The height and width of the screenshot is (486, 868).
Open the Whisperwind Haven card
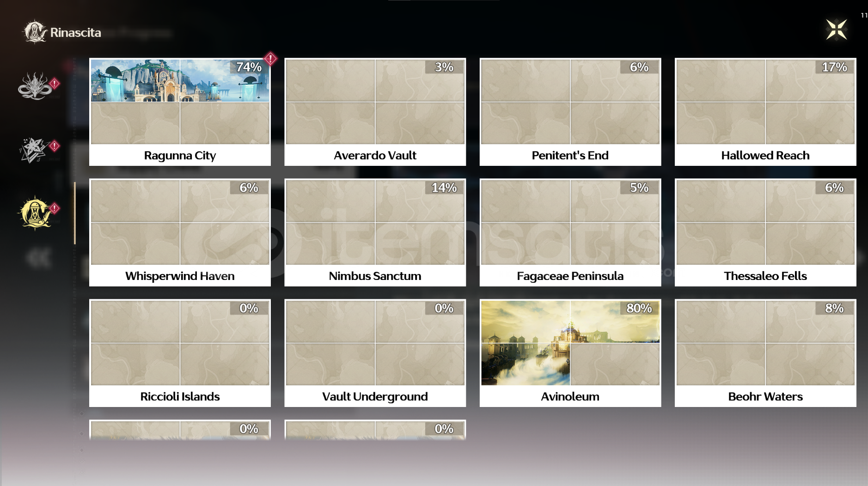coord(180,232)
